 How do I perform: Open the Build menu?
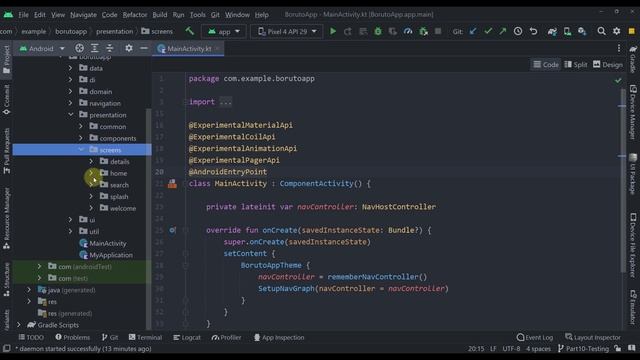pos(160,15)
